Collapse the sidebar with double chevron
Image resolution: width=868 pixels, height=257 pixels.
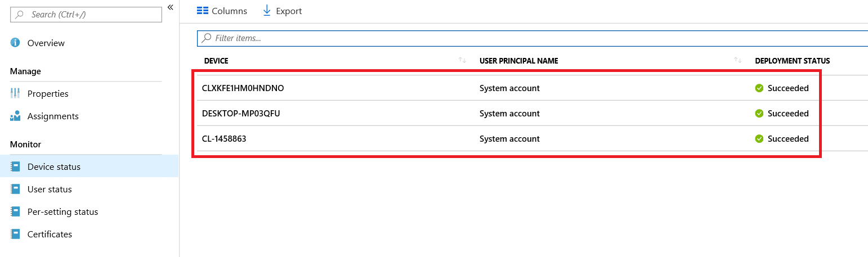click(x=170, y=7)
